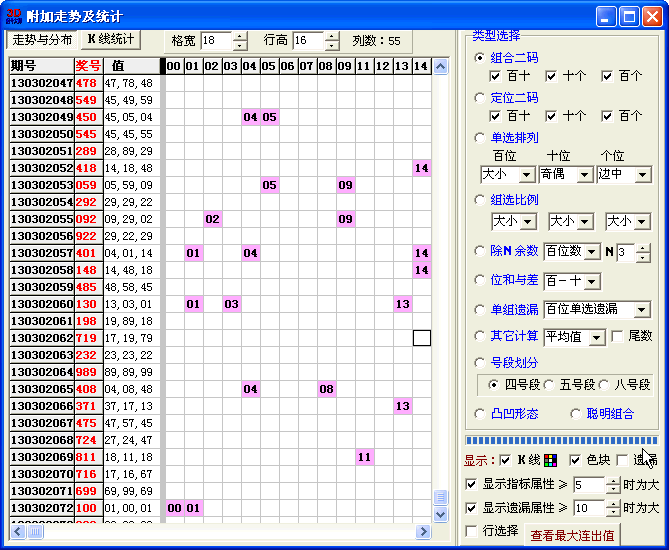
Task: Enable the 尾数 checkbox
Action: click(x=617, y=337)
